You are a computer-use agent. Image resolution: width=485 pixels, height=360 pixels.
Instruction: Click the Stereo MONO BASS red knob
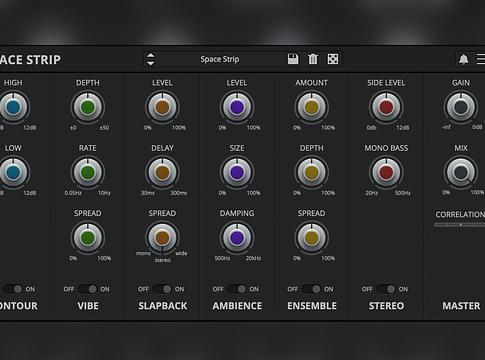tap(386, 173)
